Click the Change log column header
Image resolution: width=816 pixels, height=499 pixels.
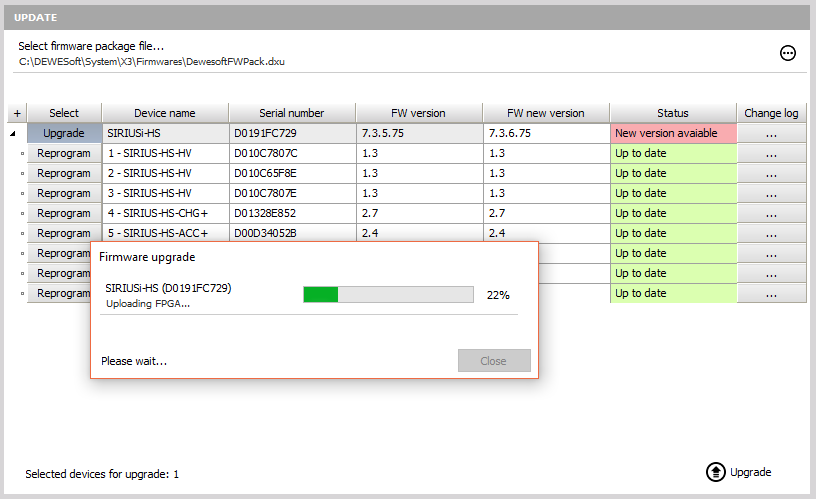click(x=771, y=113)
